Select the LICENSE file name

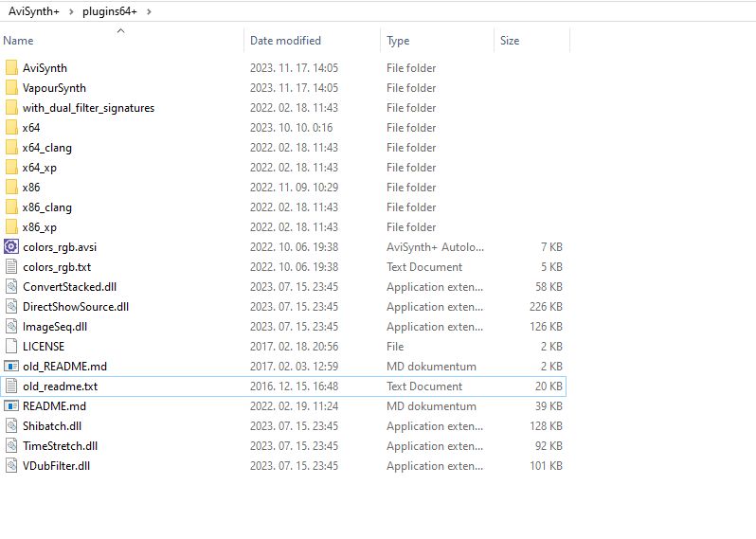click(44, 346)
